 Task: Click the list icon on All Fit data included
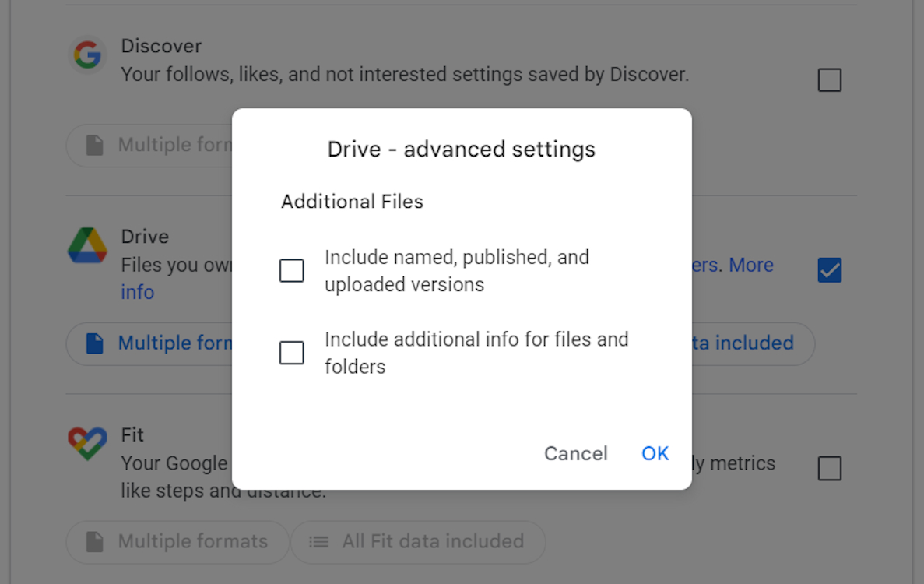click(318, 542)
